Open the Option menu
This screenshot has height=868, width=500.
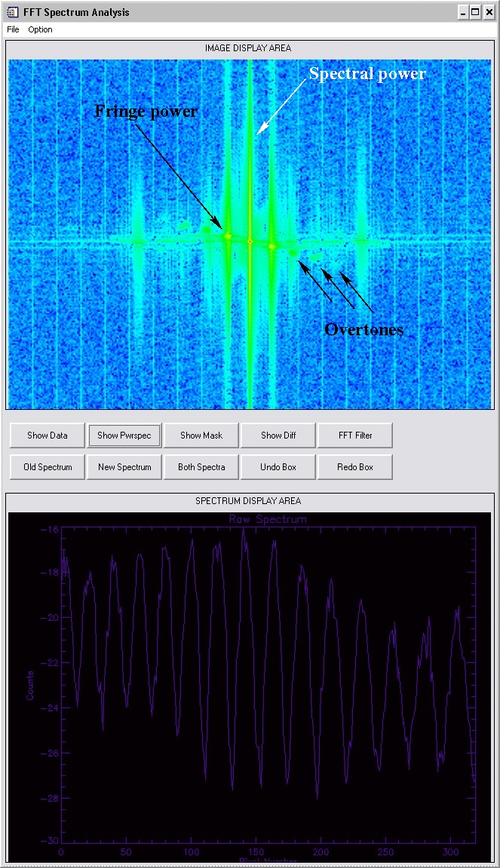click(40, 29)
